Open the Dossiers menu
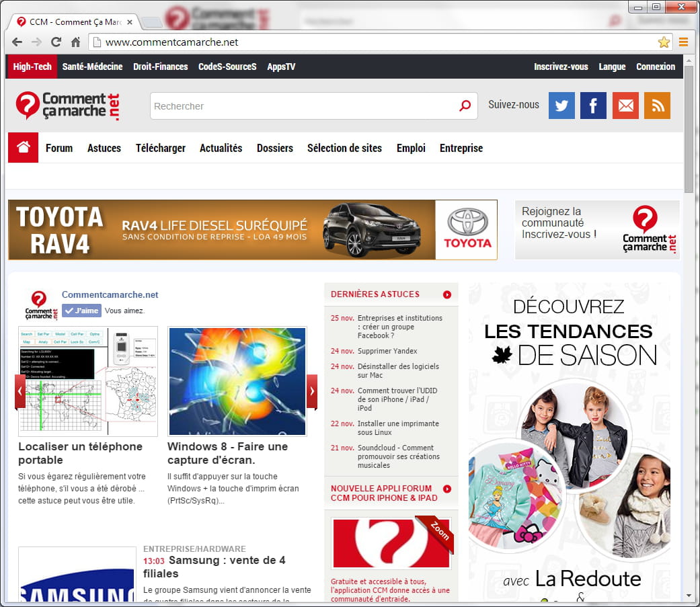 tap(274, 148)
